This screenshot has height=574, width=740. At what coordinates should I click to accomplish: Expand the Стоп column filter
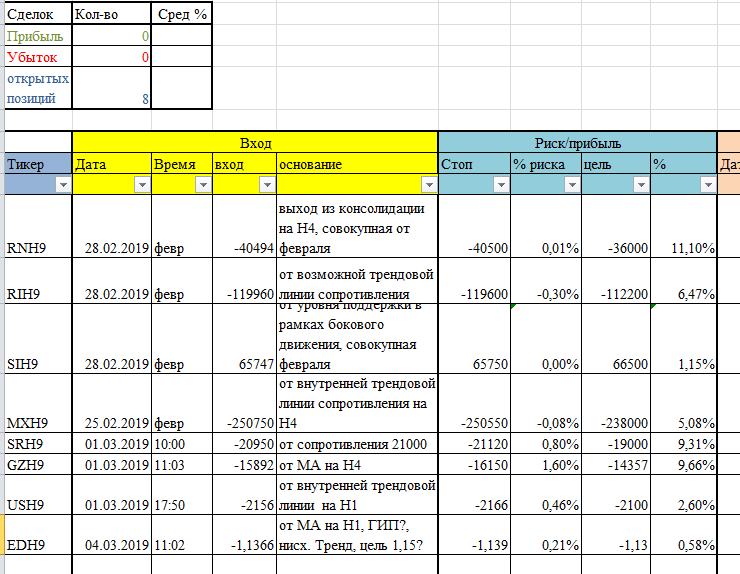500,185
